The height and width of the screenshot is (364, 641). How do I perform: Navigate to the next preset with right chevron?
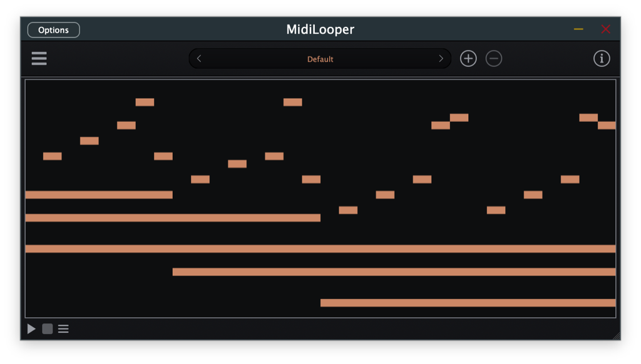(441, 58)
